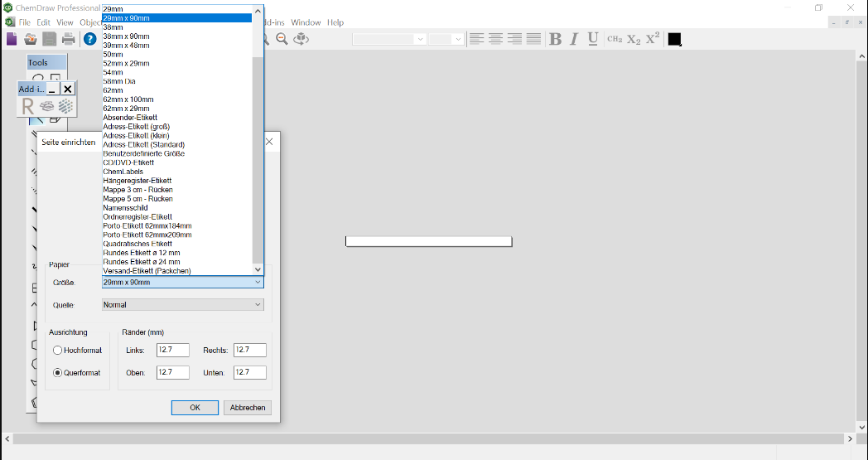
Task: Click the Rechts margin field
Action: [249, 350]
